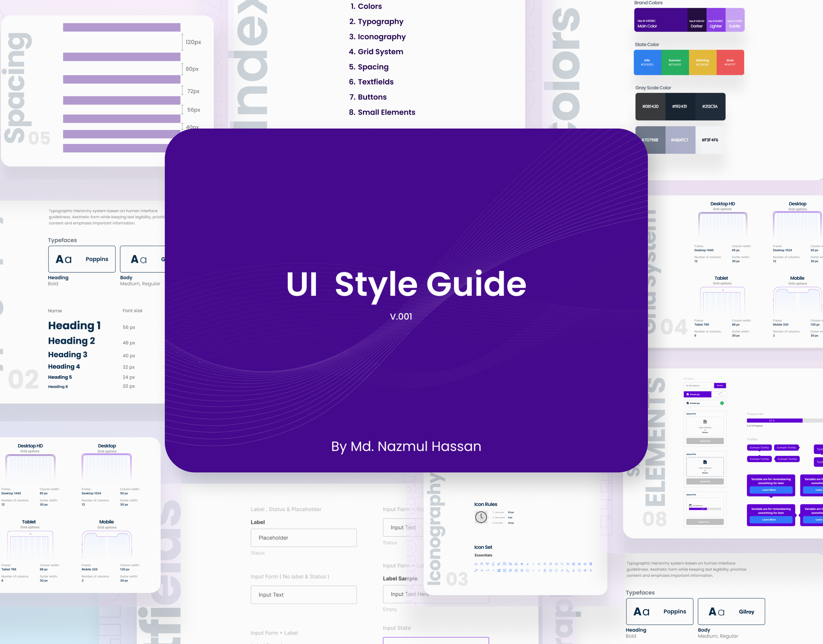Pick the #081420 gray scale swatch
The height and width of the screenshot is (644, 823).
click(x=650, y=107)
